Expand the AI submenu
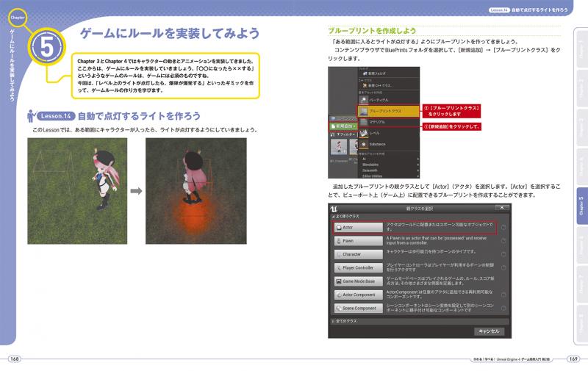588x371 pixels. tap(389, 159)
